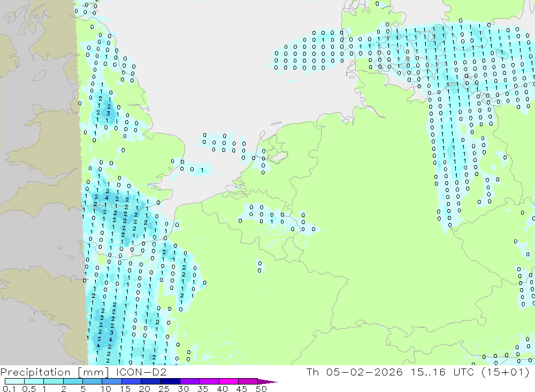Viewport: 535px width, 392px height.
Task: Pick the 15–20 mm legend color segment
Action: [132, 381]
